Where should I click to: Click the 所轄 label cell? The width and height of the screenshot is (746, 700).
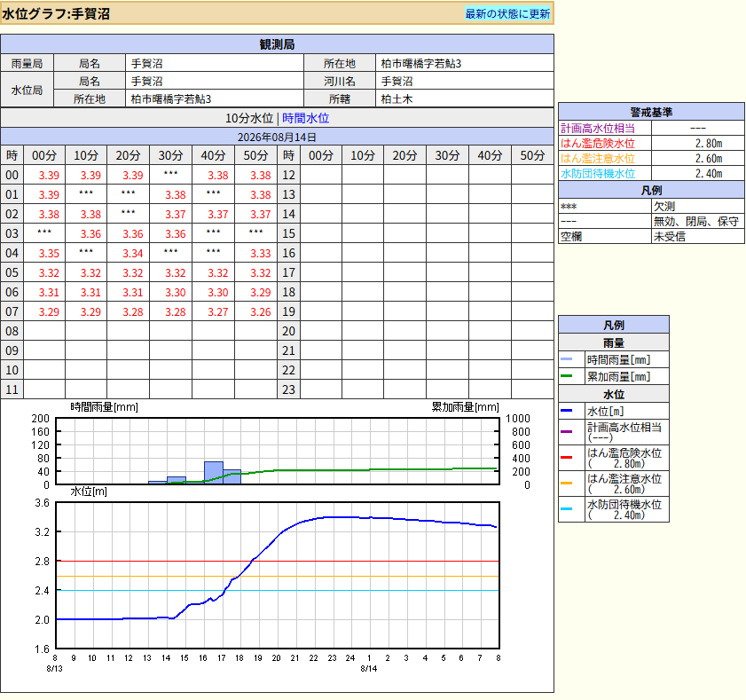pos(340,99)
